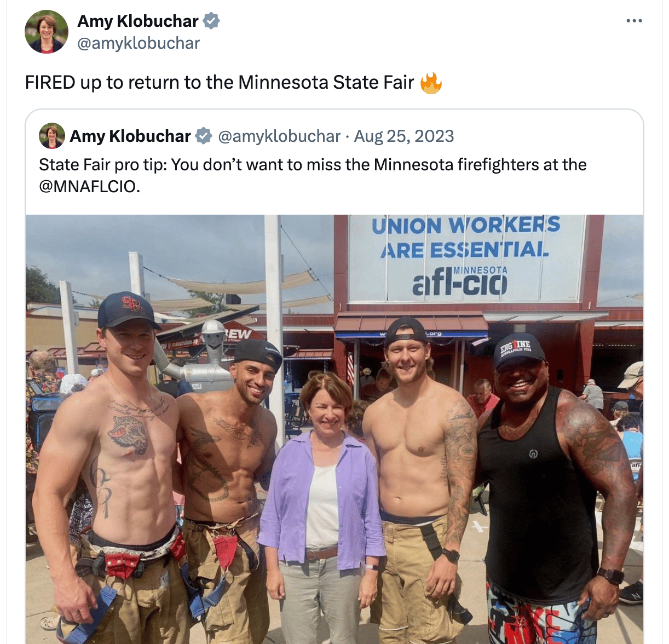
Task: Click the top @amyklobuchar handle
Action: click(x=139, y=43)
